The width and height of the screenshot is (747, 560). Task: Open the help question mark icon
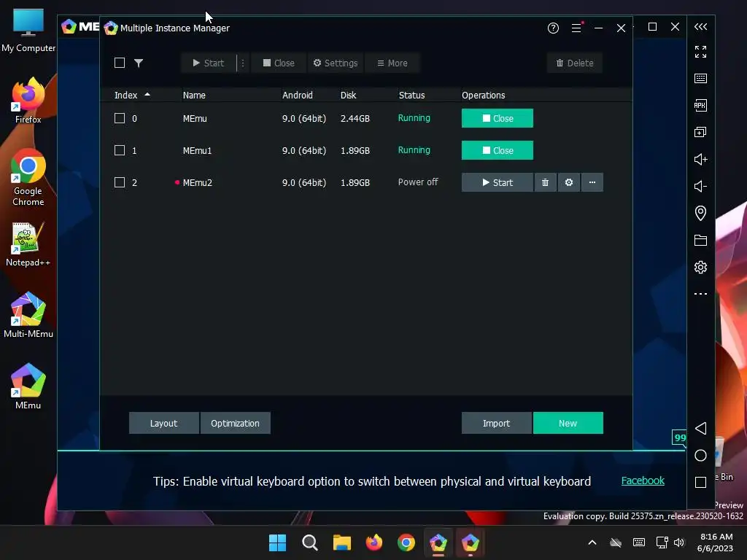(x=553, y=28)
